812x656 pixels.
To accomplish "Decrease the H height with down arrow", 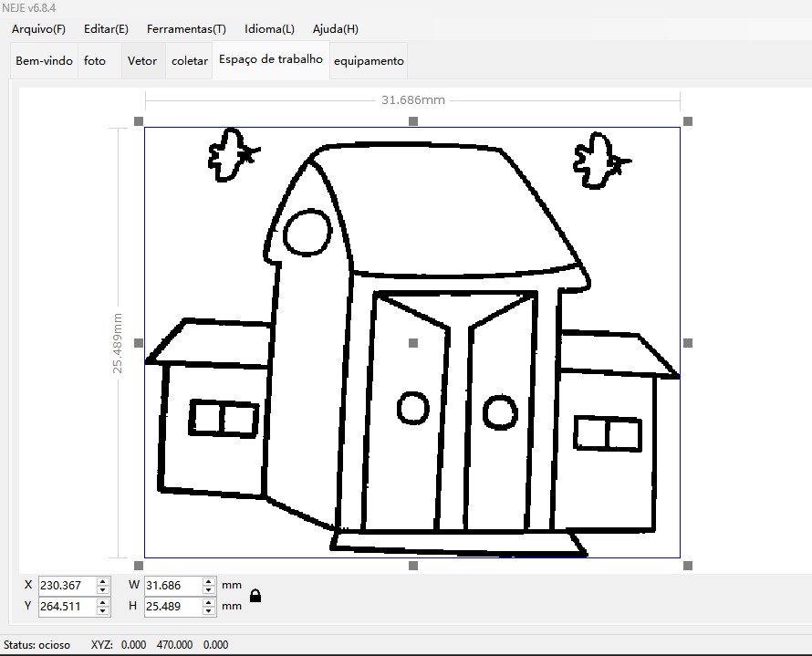I will [x=209, y=610].
